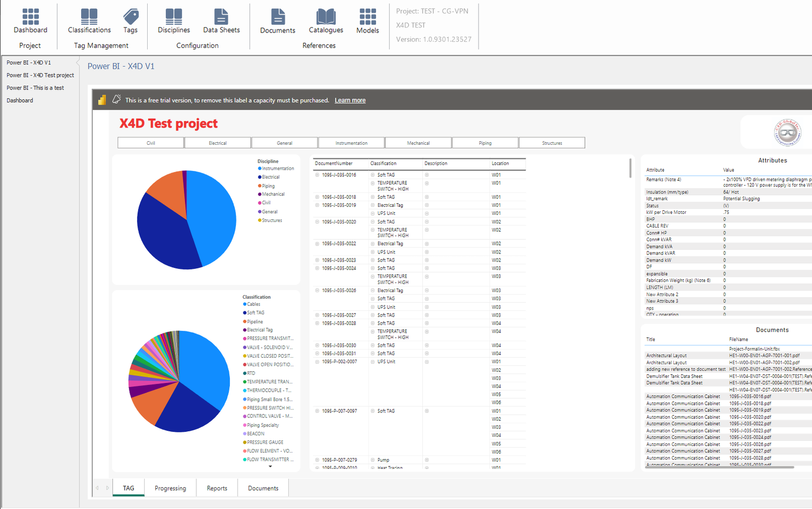Show more Classification legend entries arrow
The width and height of the screenshot is (812, 509).
pyautogui.click(x=270, y=466)
